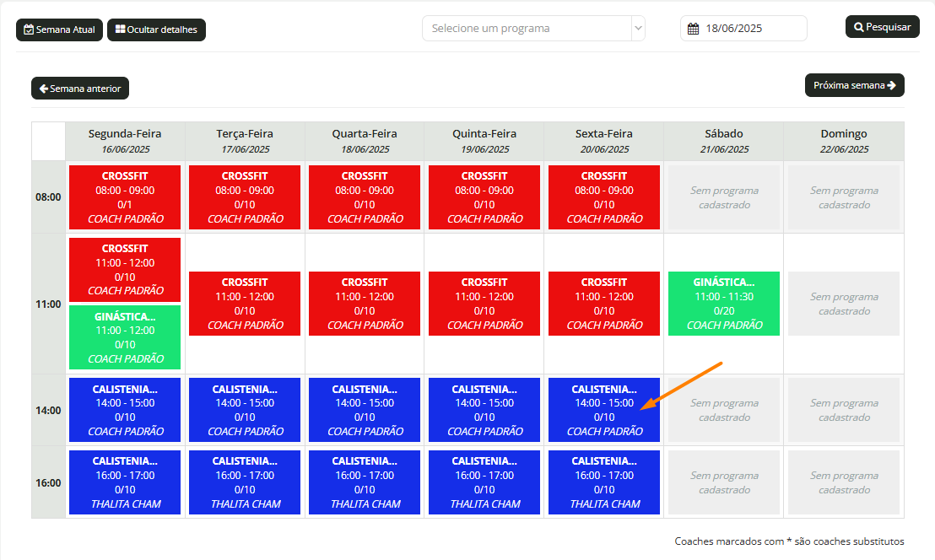The height and width of the screenshot is (560, 935).
Task: Click the 14:00 time row label
Action: [x=48, y=410]
